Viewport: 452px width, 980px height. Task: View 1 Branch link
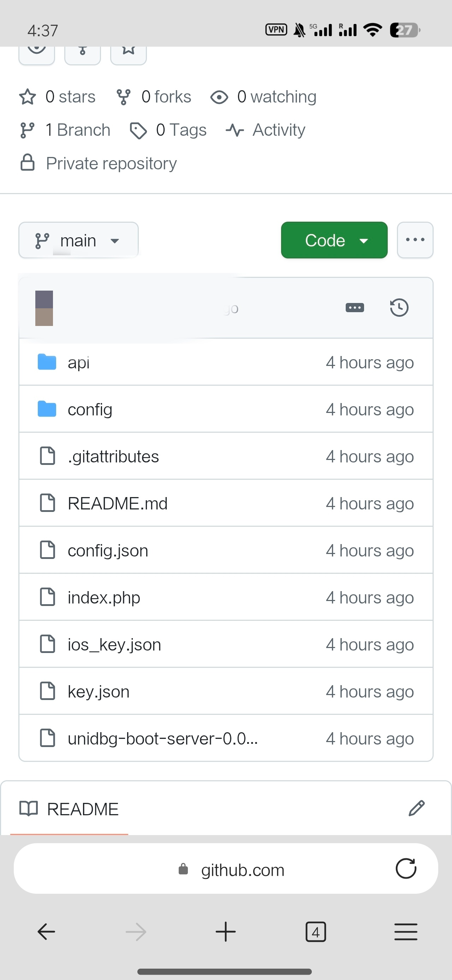click(65, 130)
